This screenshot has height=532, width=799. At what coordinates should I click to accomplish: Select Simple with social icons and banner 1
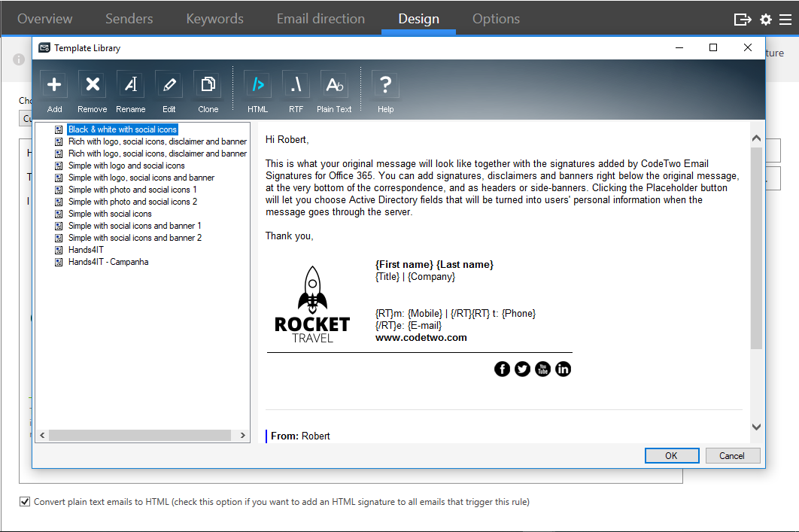coord(135,226)
